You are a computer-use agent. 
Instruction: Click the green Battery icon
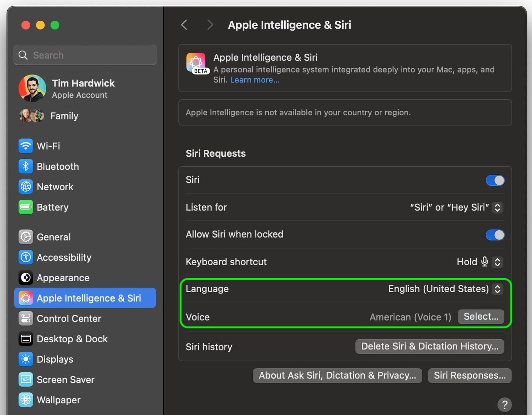pyautogui.click(x=26, y=207)
